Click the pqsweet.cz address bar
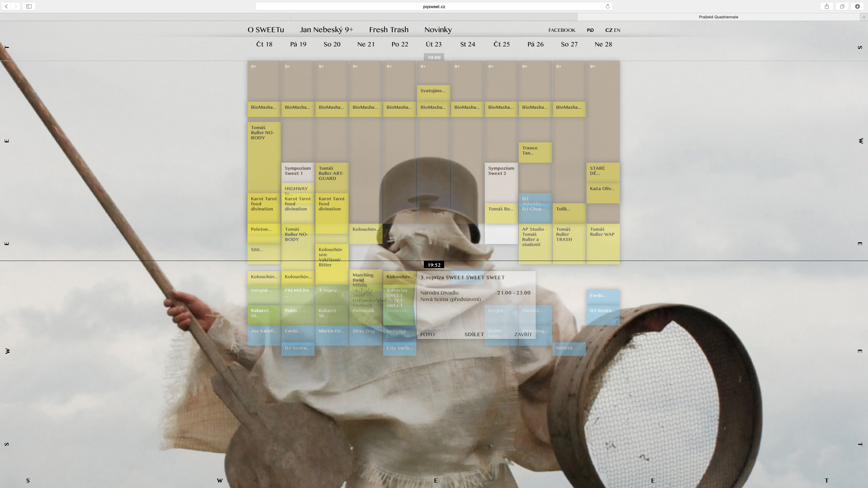 434,6
